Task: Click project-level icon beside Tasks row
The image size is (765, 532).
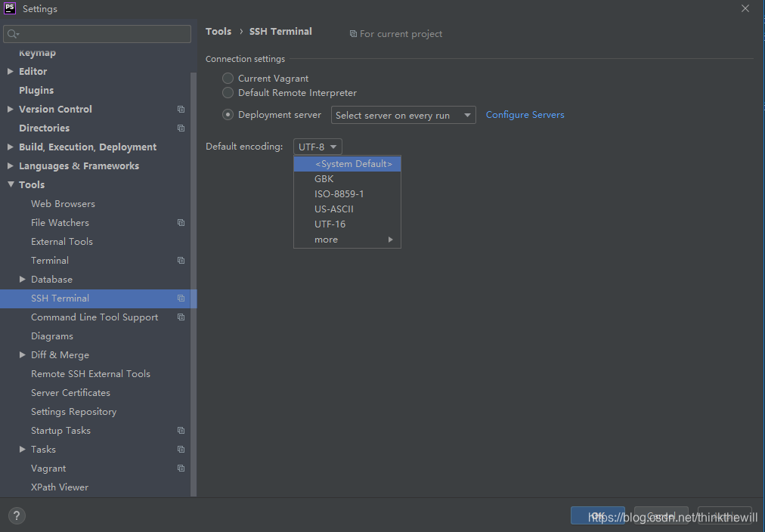Action: click(181, 450)
